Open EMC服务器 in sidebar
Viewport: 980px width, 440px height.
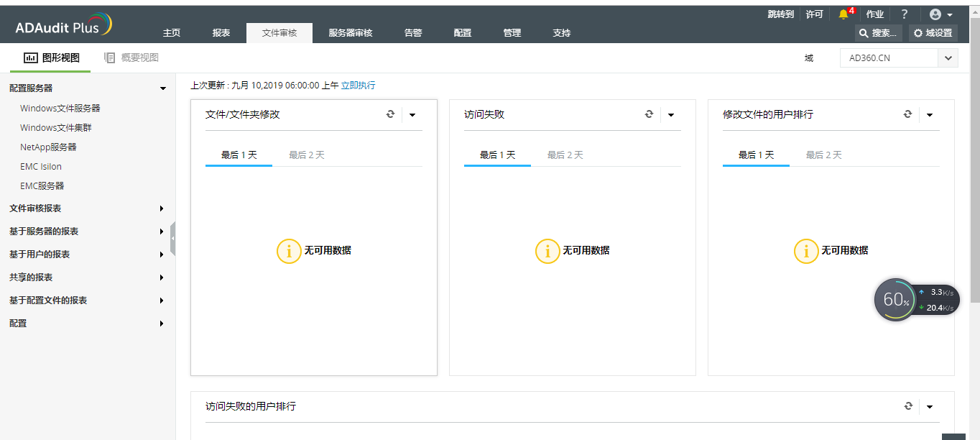tap(42, 186)
